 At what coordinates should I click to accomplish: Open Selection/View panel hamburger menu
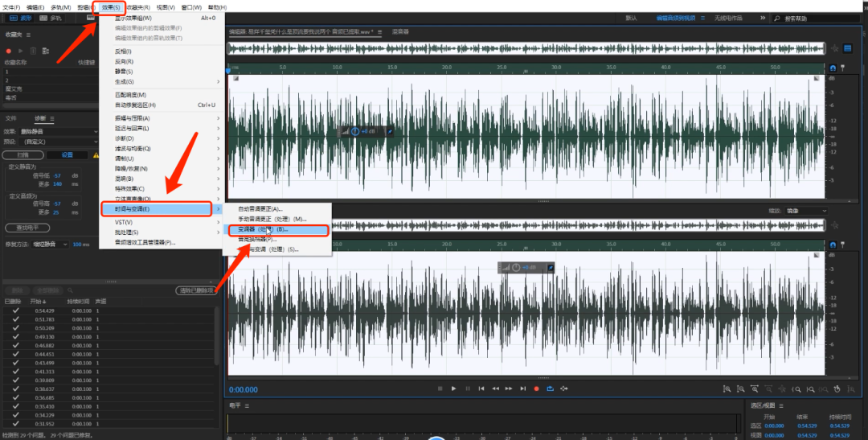(781, 405)
